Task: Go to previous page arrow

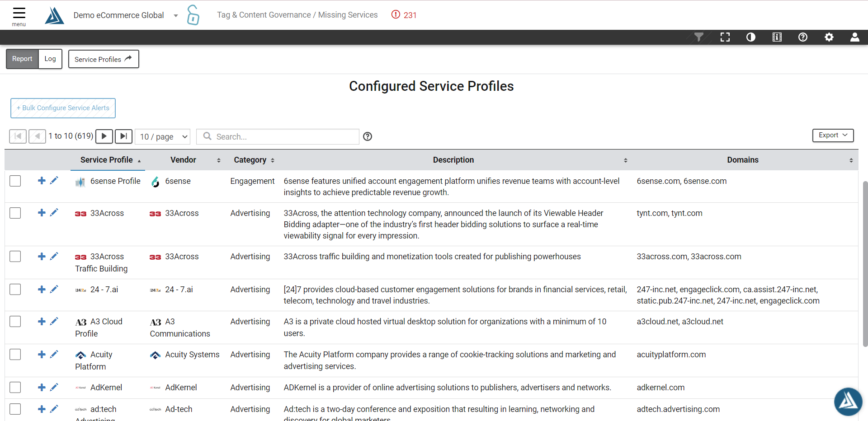Action: coord(37,136)
